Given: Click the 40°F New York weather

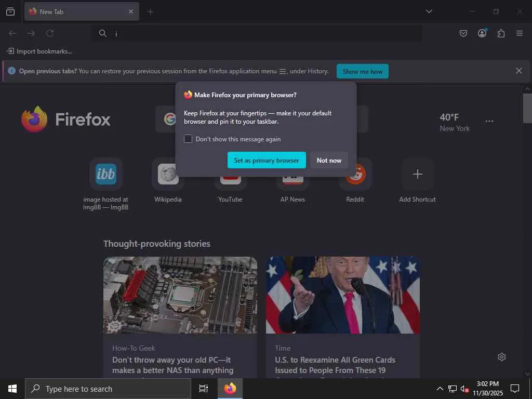Looking at the screenshot, I should point(455,123).
